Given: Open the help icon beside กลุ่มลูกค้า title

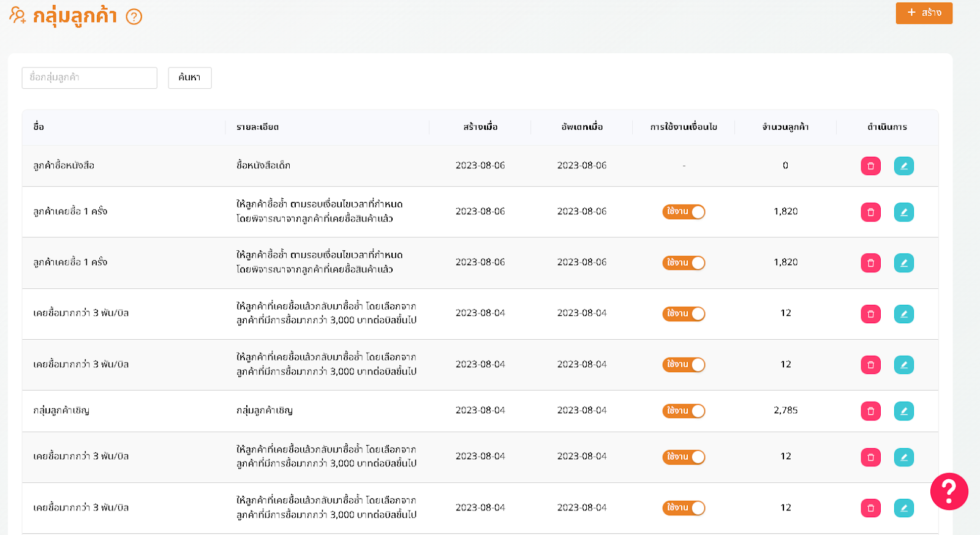Looking at the screenshot, I should coord(134,17).
